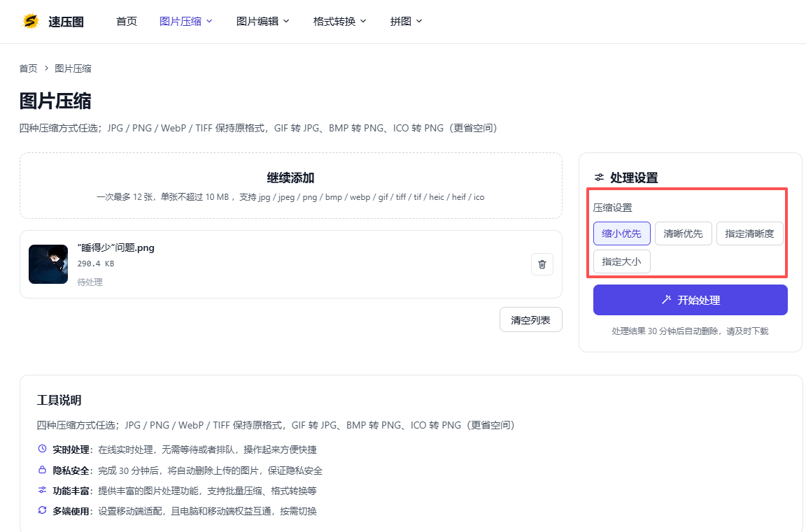Select the 缩小优先 compression mode

pyautogui.click(x=621, y=233)
